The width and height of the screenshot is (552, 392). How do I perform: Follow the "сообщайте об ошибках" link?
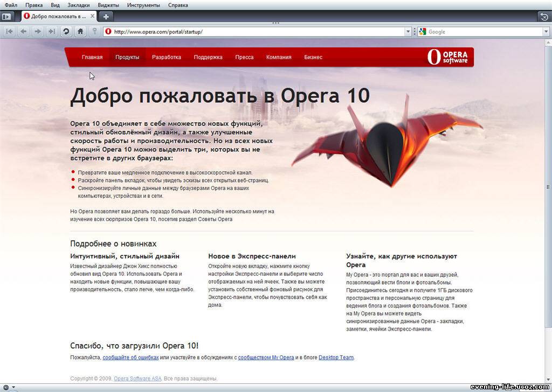130,358
